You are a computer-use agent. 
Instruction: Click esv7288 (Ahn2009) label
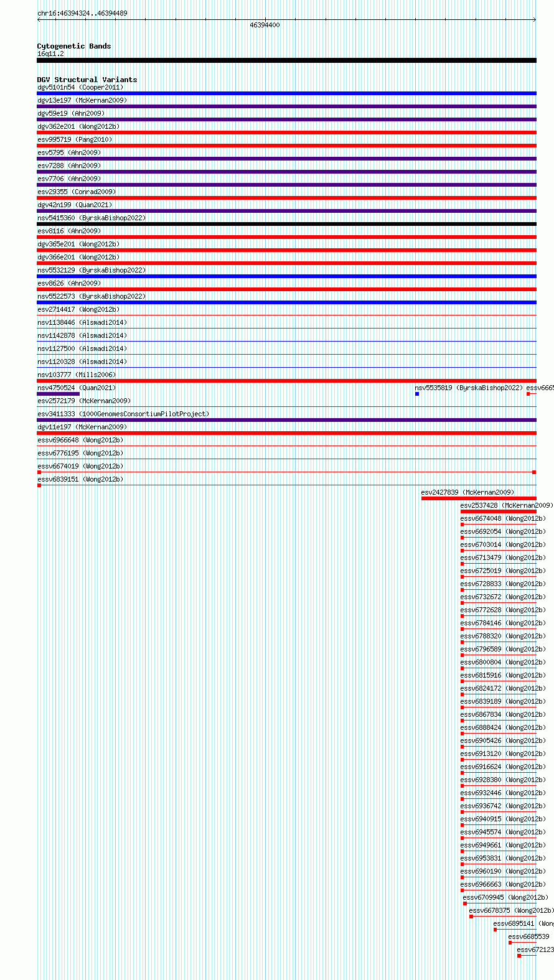click(x=69, y=166)
